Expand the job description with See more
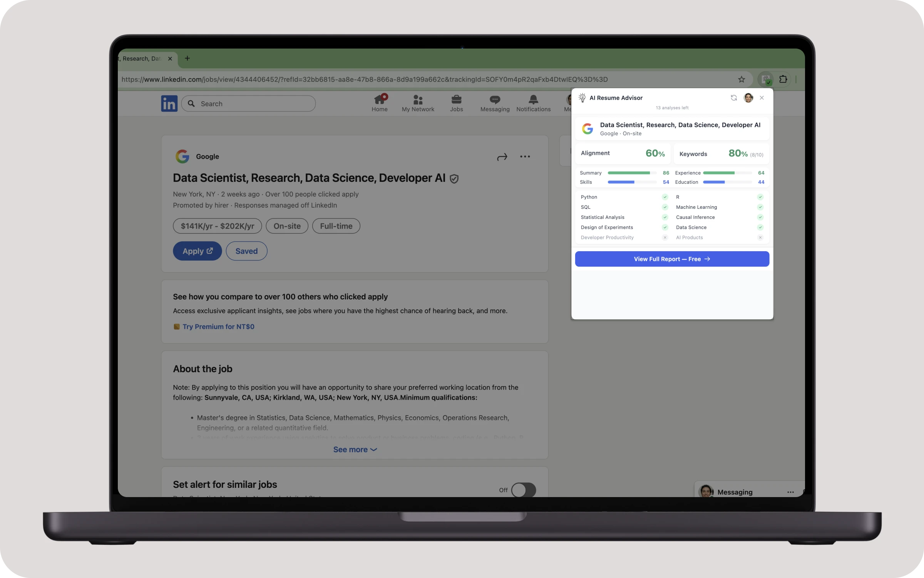This screenshot has height=578, width=924. [x=355, y=449]
